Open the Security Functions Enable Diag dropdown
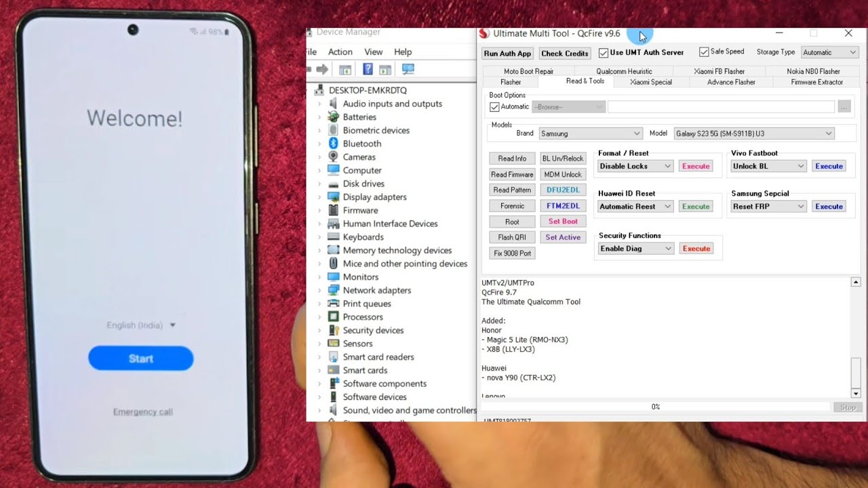 [x=635, y=249]
